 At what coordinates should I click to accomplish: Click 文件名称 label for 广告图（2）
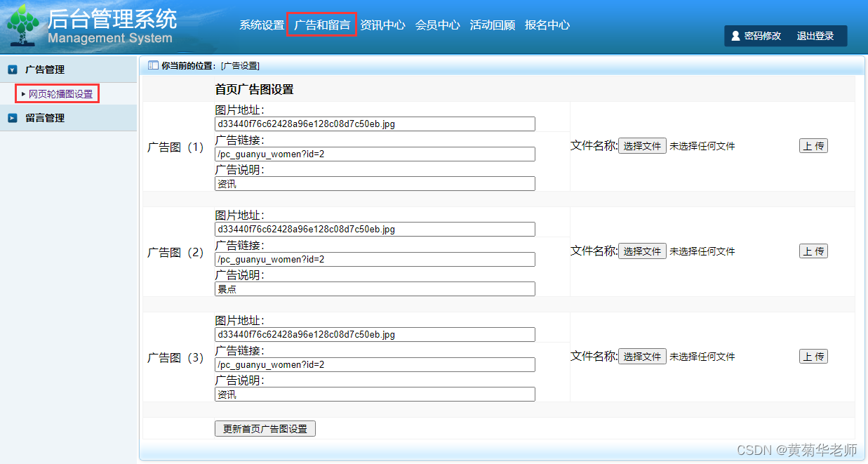click(x=594, y=251)
